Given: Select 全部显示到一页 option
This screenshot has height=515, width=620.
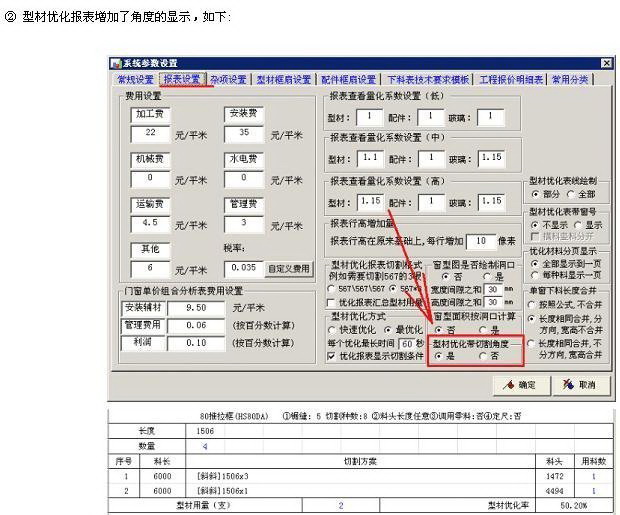Looking at the screenshot, I should 535,263.
